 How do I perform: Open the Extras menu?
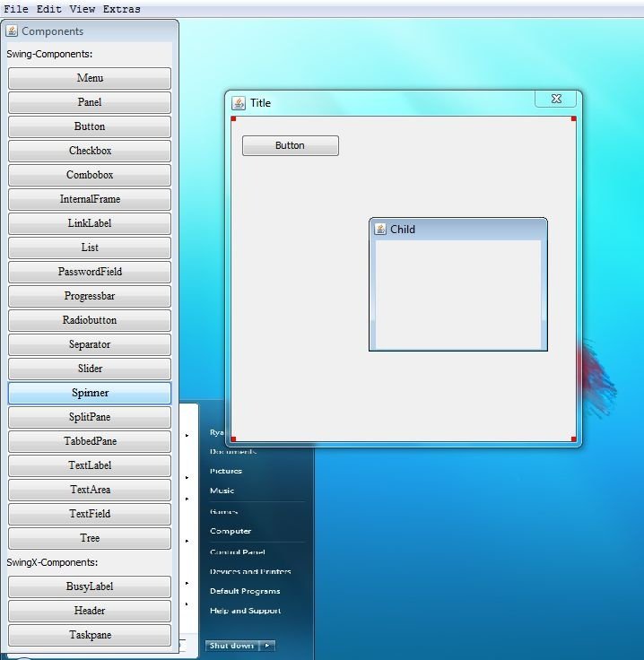(122, 9)
